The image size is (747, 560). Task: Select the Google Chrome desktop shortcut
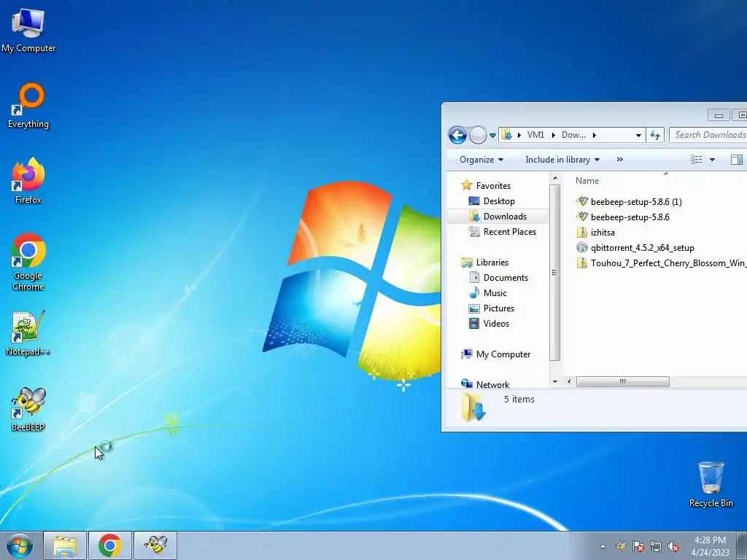click(x=28, y=262)
